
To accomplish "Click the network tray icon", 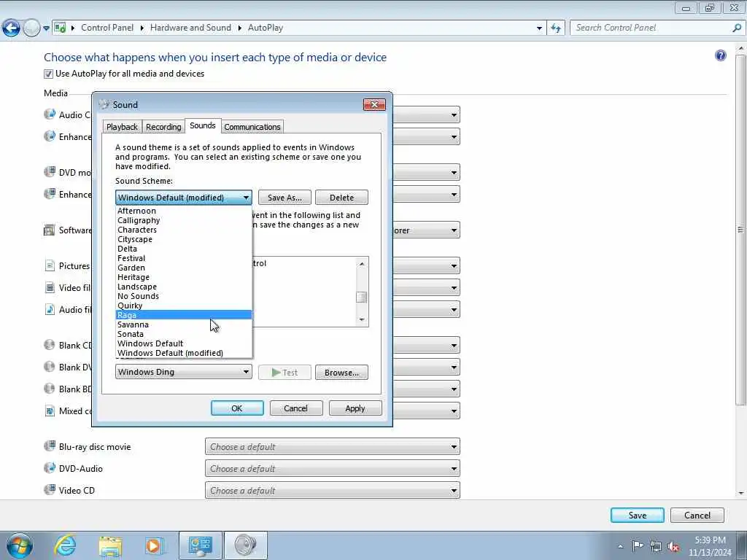I will [656, 546].
